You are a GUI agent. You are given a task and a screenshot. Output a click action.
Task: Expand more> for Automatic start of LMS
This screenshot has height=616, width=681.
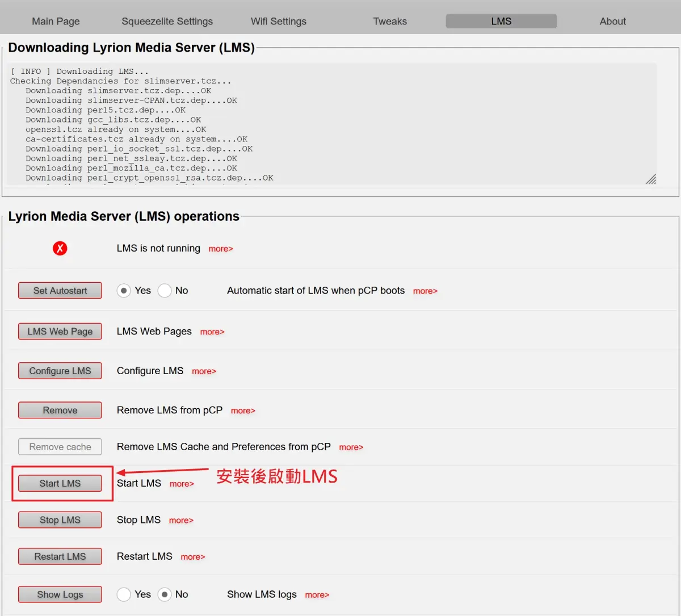pyautogui.click(x=425, y=291)
